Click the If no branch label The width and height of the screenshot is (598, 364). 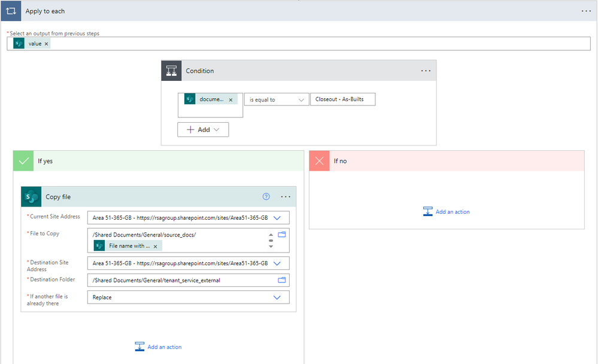tap(340, 161)
